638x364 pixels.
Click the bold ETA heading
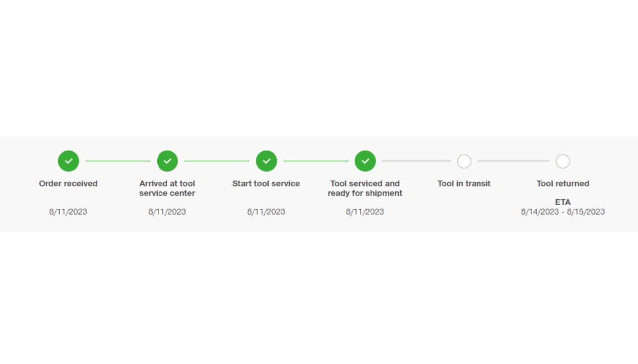(563, 202)
